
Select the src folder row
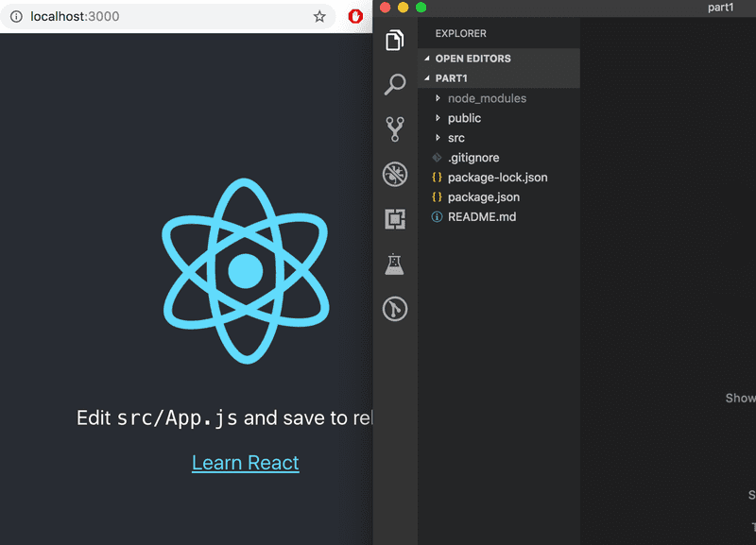coord(499,138)
